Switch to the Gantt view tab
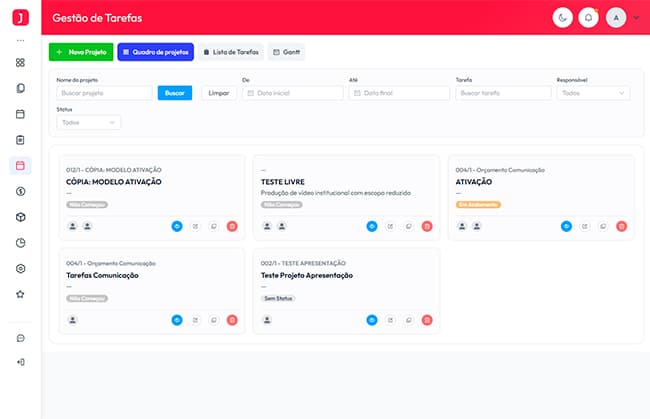 286,52
